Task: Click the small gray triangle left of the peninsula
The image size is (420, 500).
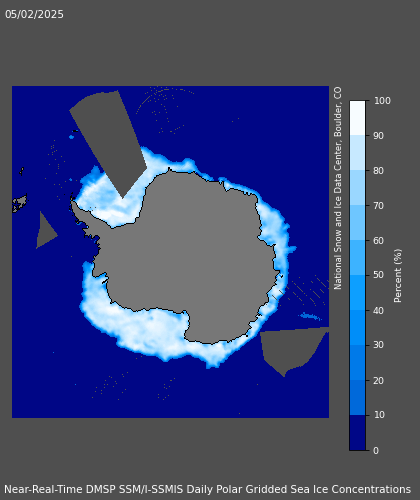Action: click(45, 231)
